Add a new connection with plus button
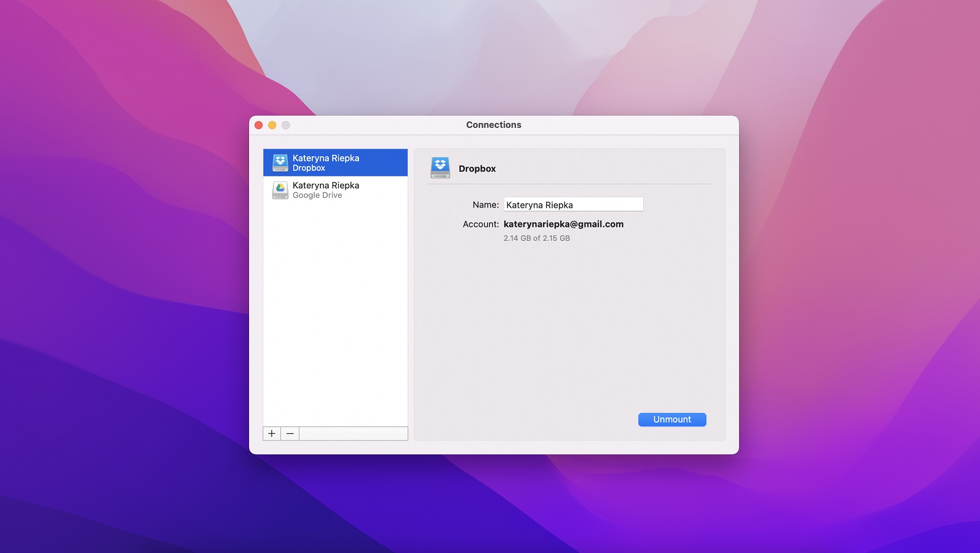980x553 pixels. [272, 433]
